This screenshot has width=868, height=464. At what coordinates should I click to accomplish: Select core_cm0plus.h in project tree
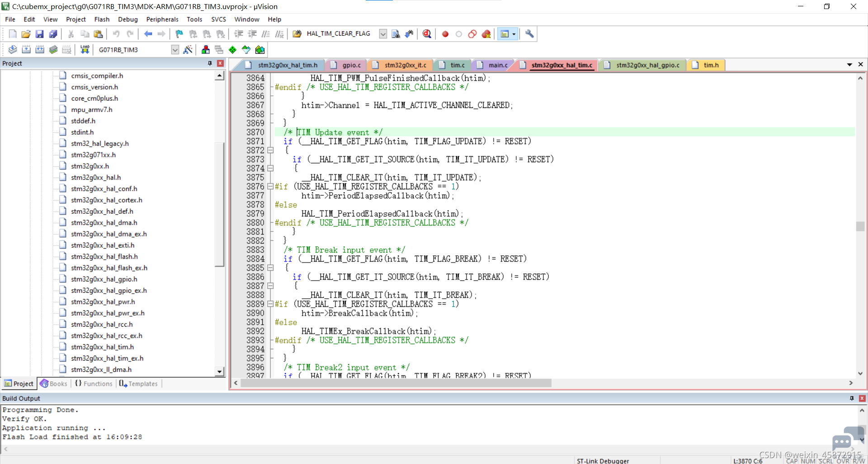click(94, 98)
